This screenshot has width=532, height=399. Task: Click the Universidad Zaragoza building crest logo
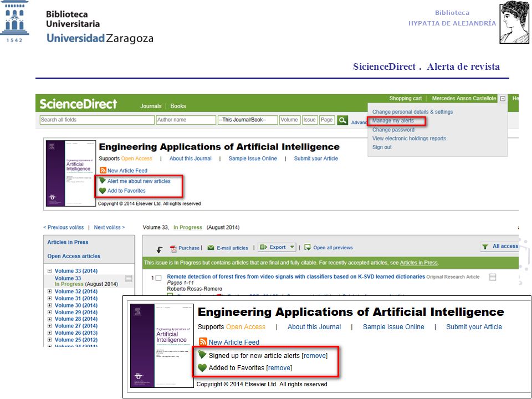click(14, 22)
